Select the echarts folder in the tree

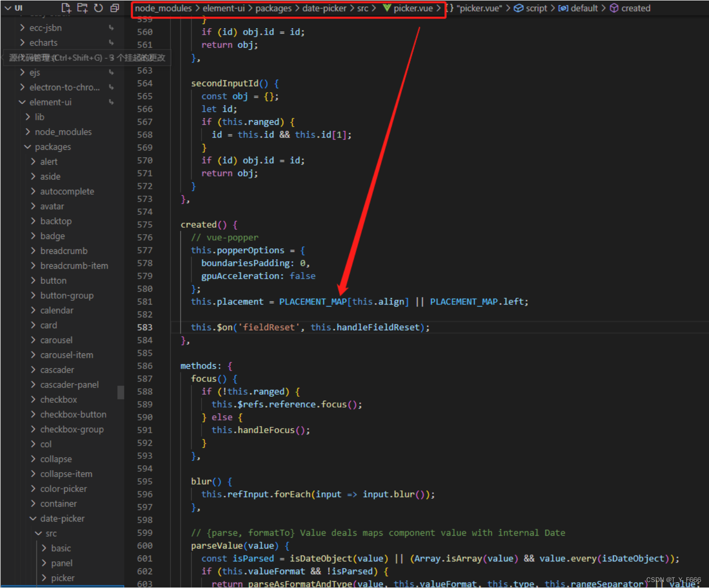[x=43, y=43]
